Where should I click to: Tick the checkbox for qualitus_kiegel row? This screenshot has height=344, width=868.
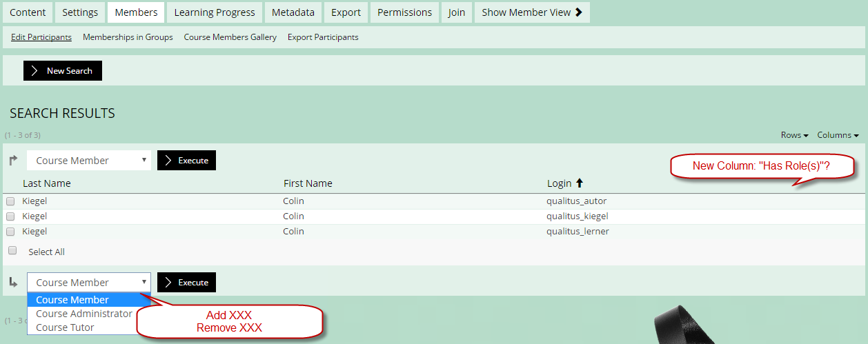pyautogui.click(x=10, y=216)
